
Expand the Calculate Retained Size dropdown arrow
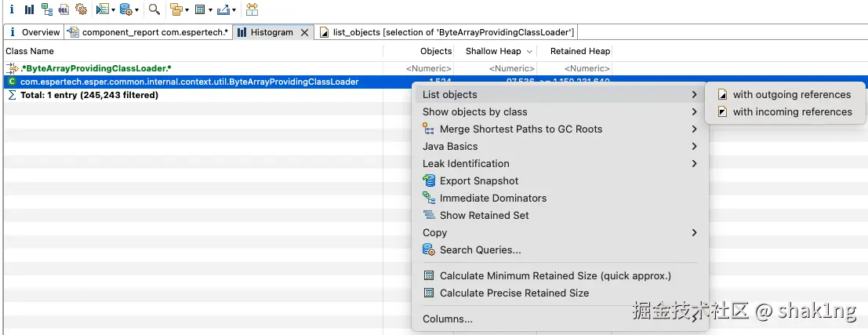(210, 10)
